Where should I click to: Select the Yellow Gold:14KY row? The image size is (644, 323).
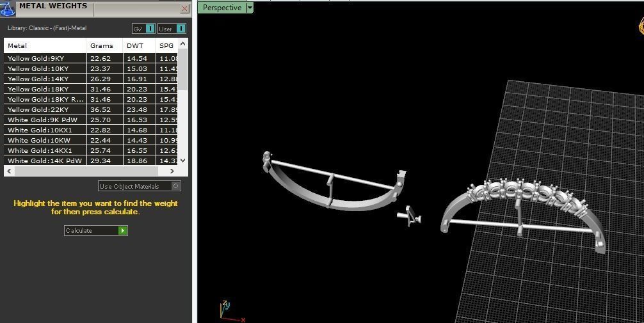(91, 79)
